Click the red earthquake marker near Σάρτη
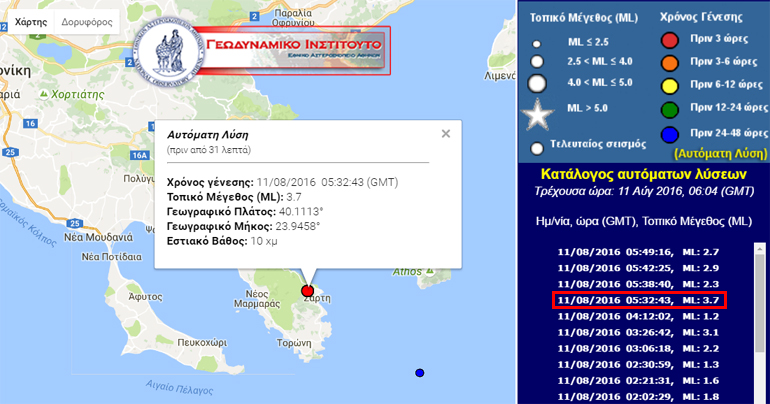 click(x=307, y=291)
